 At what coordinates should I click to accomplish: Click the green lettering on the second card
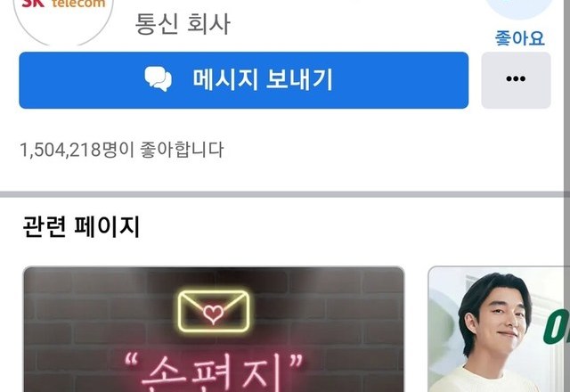(x=556, y=327)
